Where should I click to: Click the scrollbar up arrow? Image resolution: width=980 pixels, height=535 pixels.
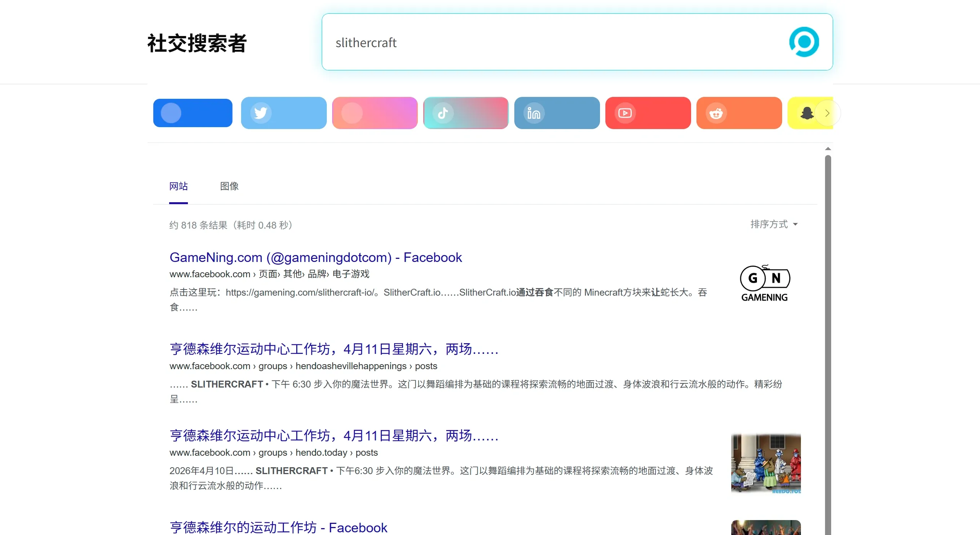point(828,149)
